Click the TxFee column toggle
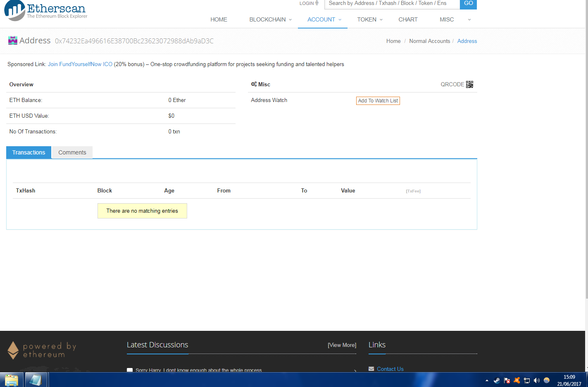The width and height of the screenshot is (588, 387). coord(413,191)
